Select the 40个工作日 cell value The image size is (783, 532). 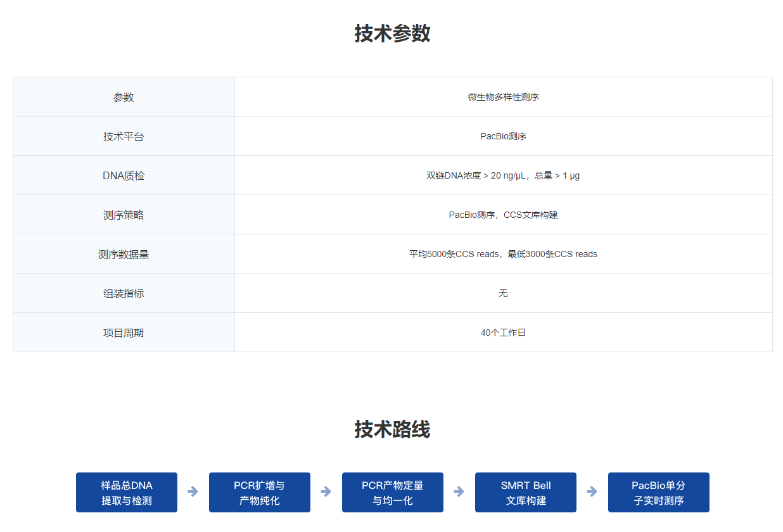pos(503,332)
